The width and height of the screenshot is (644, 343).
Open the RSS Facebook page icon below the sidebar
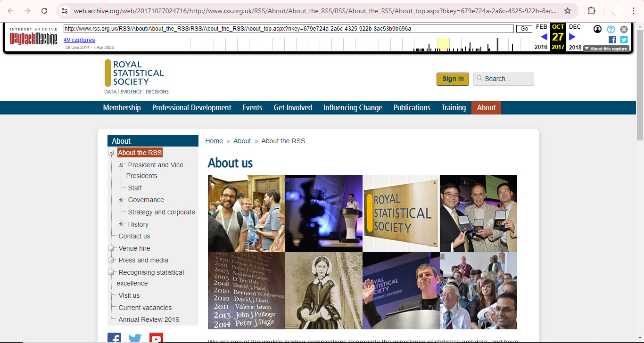(114, 338)
